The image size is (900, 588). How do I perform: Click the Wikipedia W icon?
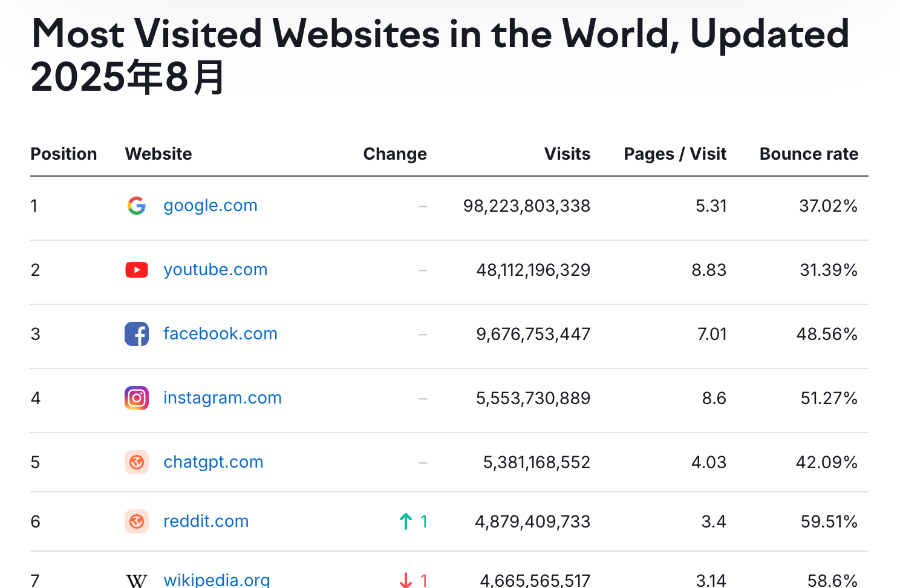tap(137, 580)
